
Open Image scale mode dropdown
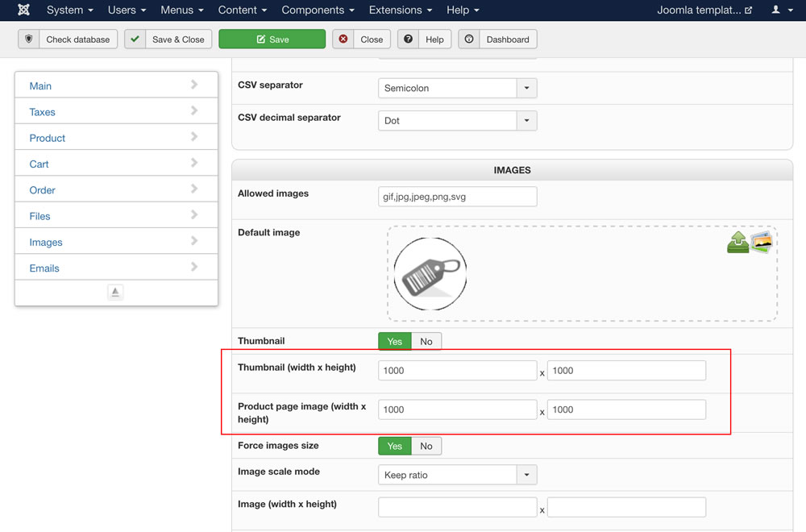[526, 476]
